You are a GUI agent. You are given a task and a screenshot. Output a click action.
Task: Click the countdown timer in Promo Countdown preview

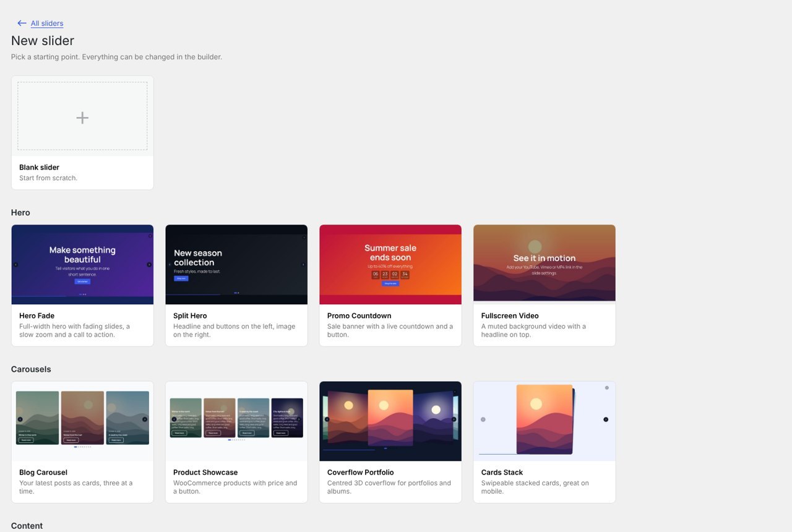point(390,275)
